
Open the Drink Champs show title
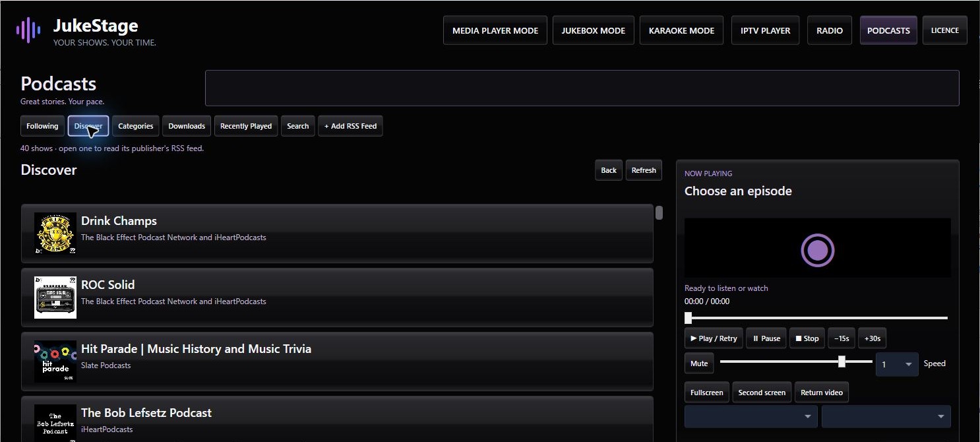tap(119, 221)
